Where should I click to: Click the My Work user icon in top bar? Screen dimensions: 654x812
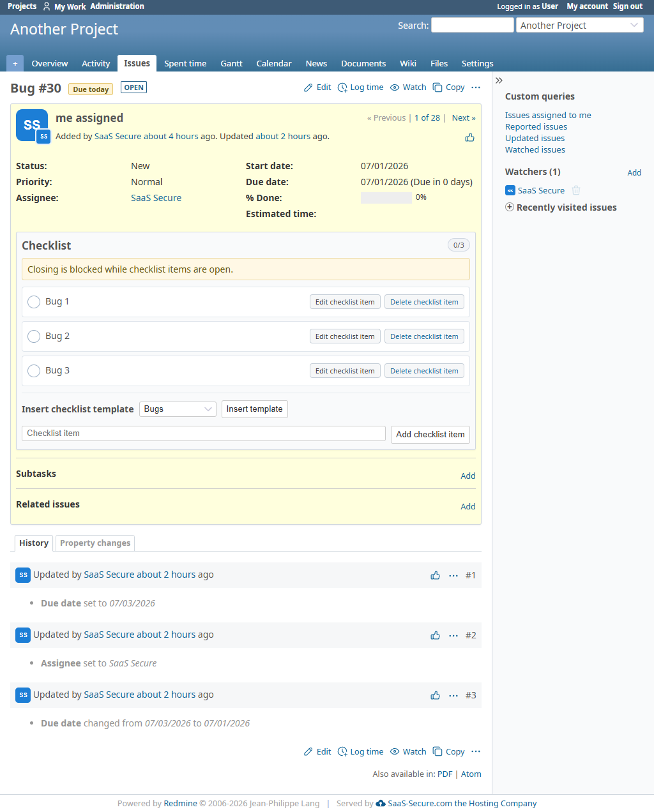pos(47,6)
